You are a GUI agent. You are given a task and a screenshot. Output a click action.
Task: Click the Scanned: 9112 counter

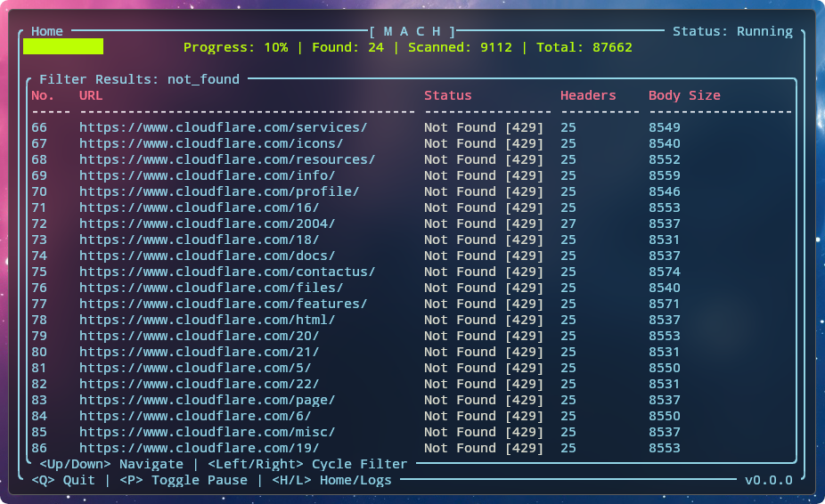click(460, 47)
